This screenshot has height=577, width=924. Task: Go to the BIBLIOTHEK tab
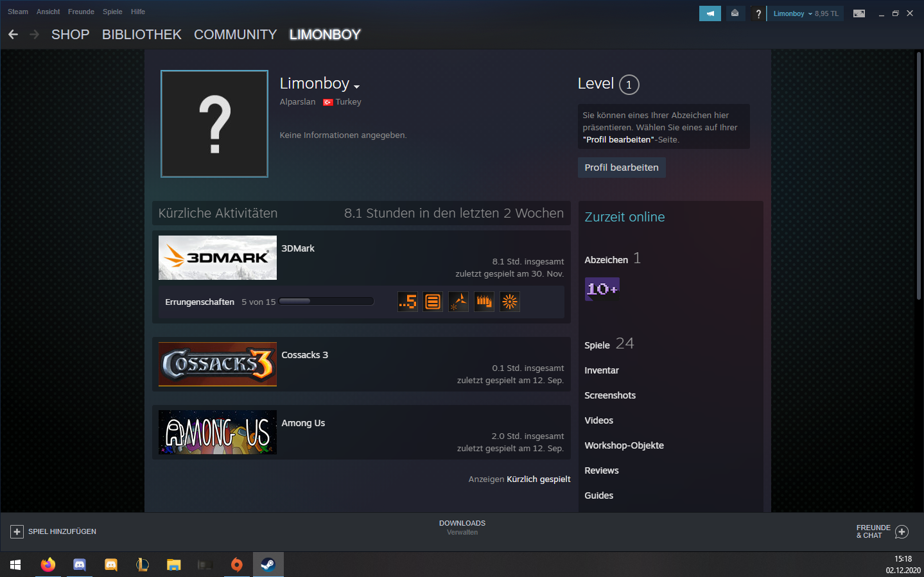pyautogui.click(x=142, y=35)
